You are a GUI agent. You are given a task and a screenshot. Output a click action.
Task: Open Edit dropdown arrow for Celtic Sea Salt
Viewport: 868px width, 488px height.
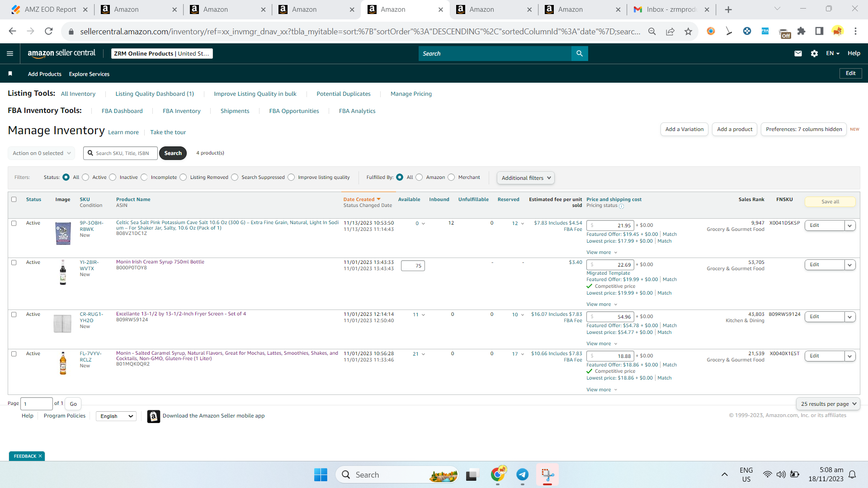click(x=850, y=225)
